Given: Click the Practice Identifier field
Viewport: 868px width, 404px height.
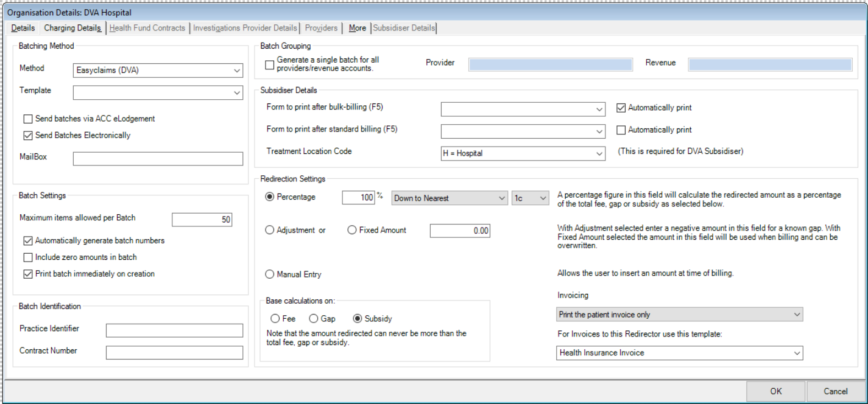Looking at the screenshot, I should point(174,330).
